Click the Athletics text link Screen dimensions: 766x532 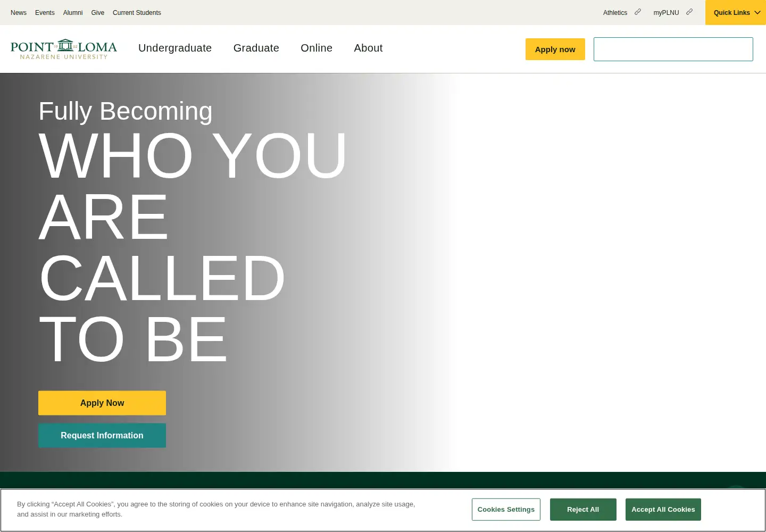(615, 13)
